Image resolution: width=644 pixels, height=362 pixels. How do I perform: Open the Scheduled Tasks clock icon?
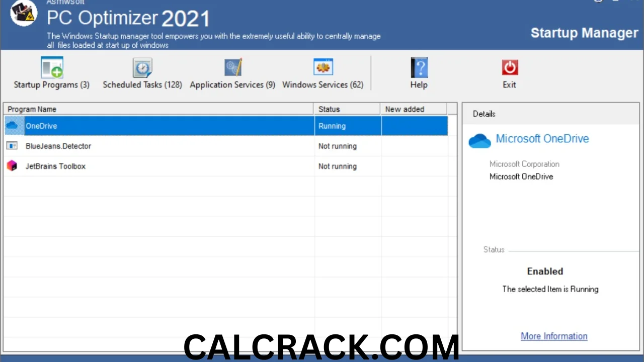tap(142, 67)
